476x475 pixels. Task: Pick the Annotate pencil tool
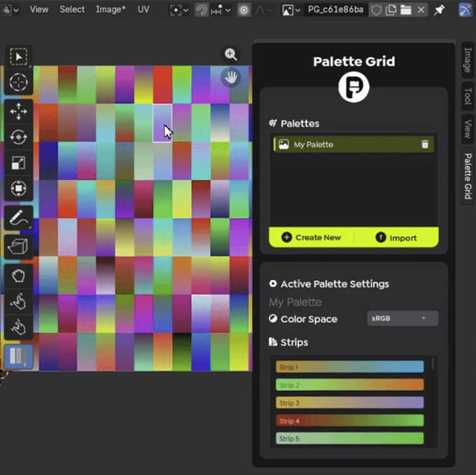[19, 218]
